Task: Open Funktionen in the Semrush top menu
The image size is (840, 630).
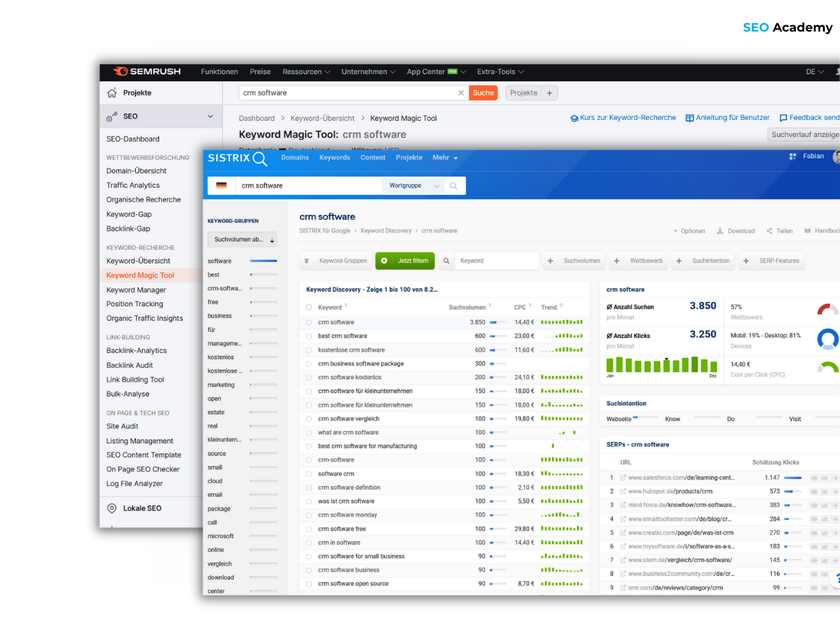Action: pos(220,72)
